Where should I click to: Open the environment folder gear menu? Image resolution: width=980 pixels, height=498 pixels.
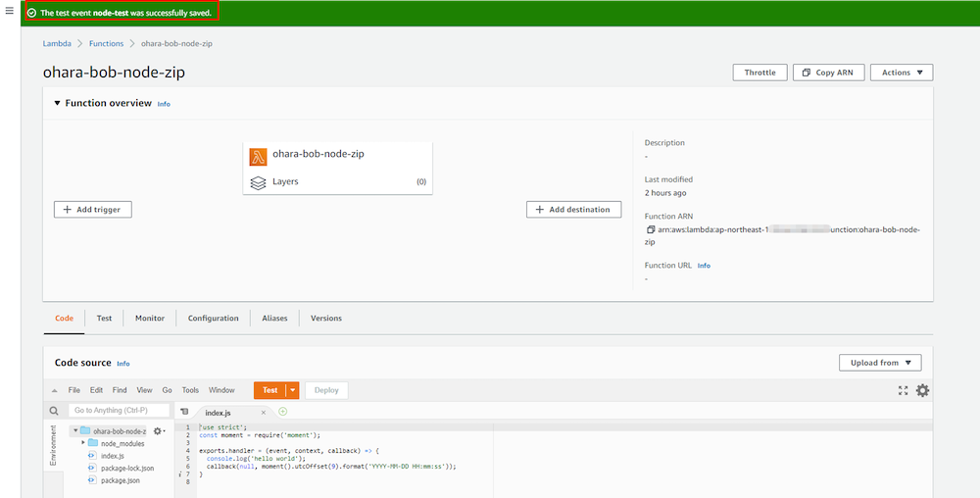(158, 430)
